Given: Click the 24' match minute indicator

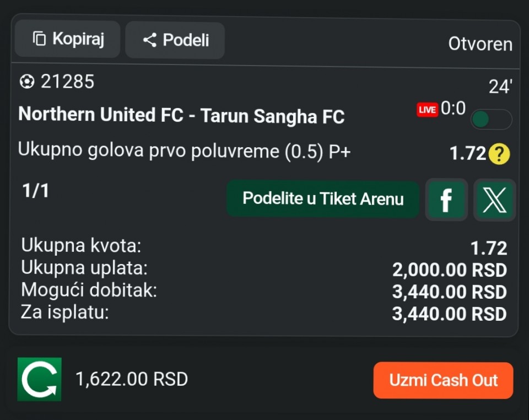Looking at the screenshot, I should 500,87.
